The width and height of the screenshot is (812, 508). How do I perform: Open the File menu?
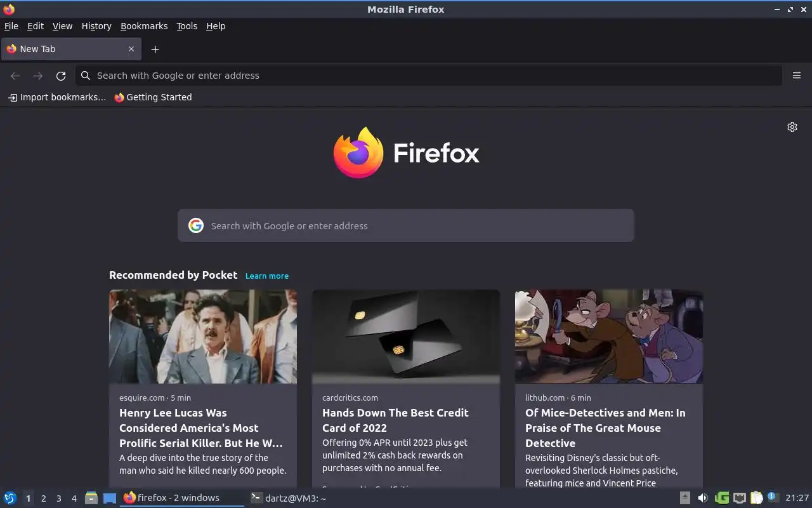(11, 26)
